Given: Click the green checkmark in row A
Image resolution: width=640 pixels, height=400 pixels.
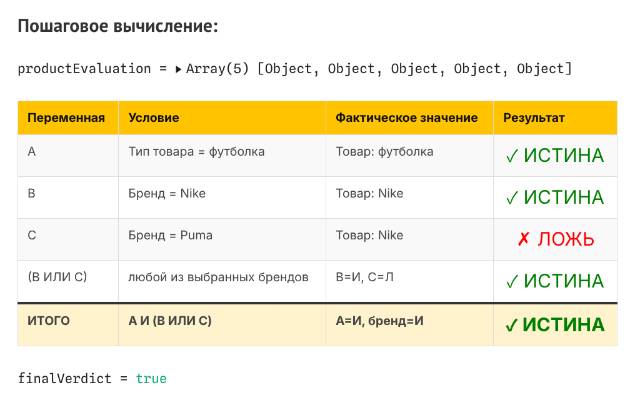Looking at the screenshot, I should (512, 156).
